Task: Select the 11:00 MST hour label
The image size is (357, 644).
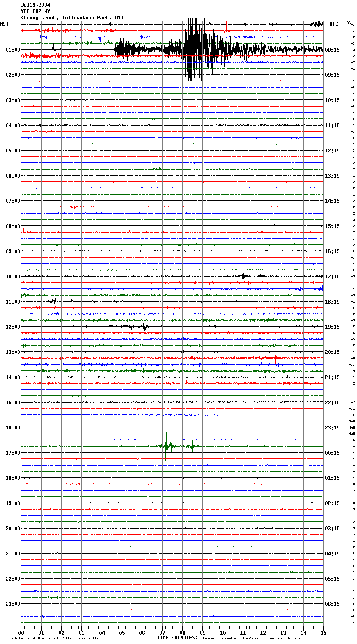Action: point(13,302)
